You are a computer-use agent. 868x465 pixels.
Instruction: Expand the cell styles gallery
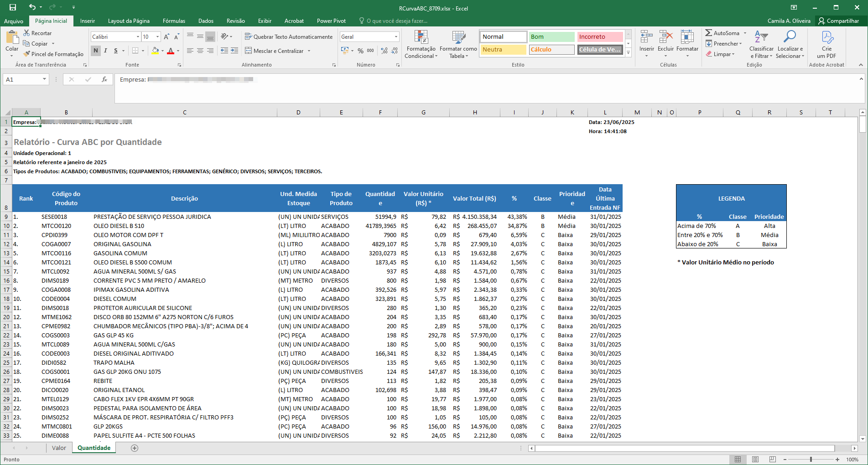[628, 53]
